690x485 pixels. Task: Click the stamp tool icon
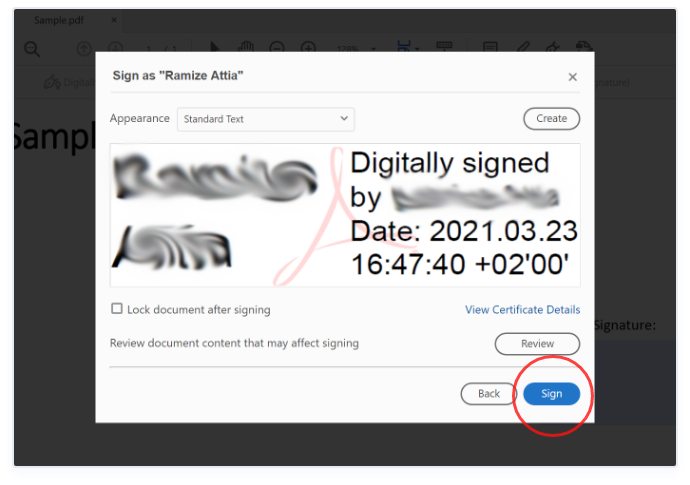tap(584, 46)
